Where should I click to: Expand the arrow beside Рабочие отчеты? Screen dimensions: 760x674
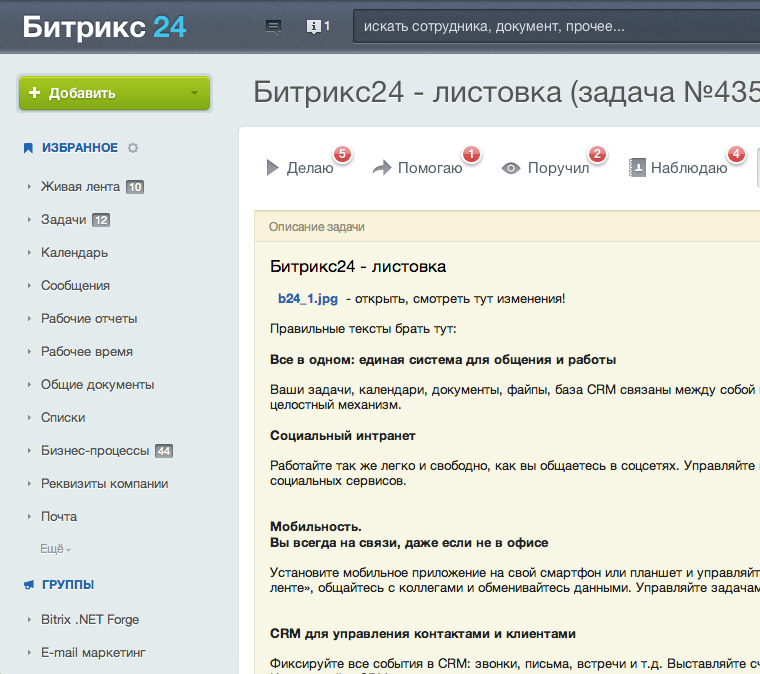tap(29, 318)
